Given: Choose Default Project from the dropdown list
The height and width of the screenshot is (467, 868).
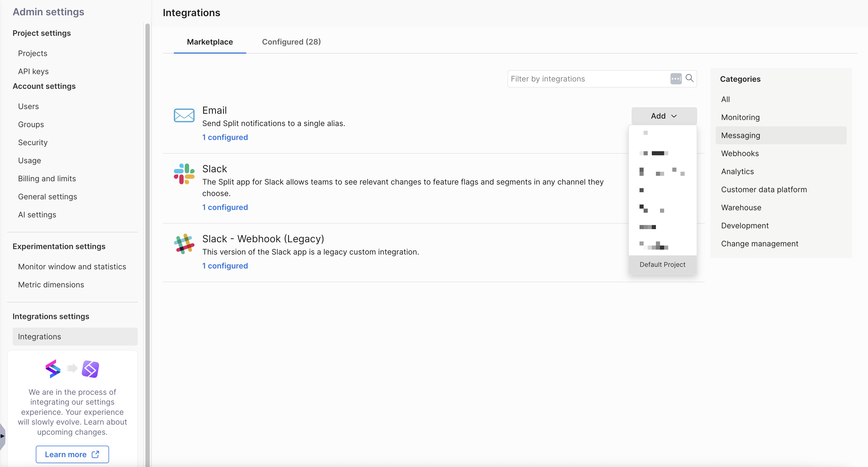Looking at the screenshot, I should coord(662,264).
